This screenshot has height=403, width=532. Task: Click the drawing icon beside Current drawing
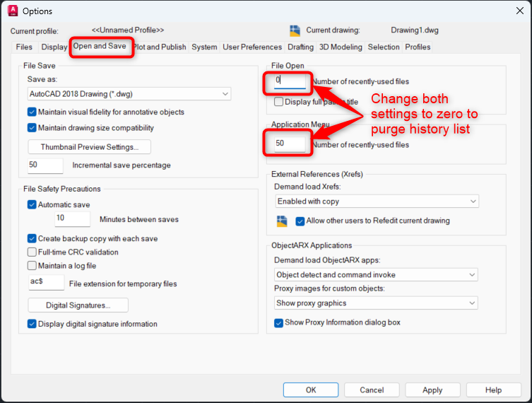[x=295, y=30]
